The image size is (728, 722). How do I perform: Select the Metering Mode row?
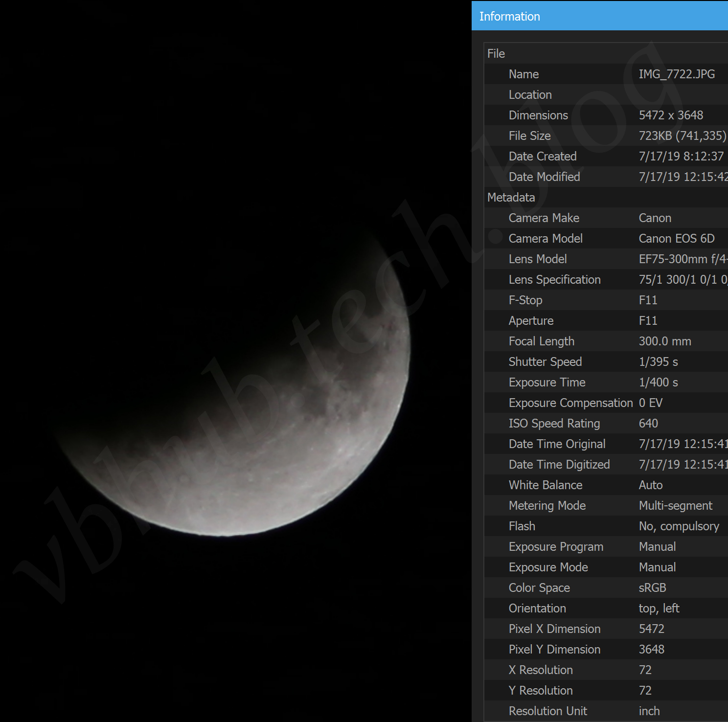[607, 506]
